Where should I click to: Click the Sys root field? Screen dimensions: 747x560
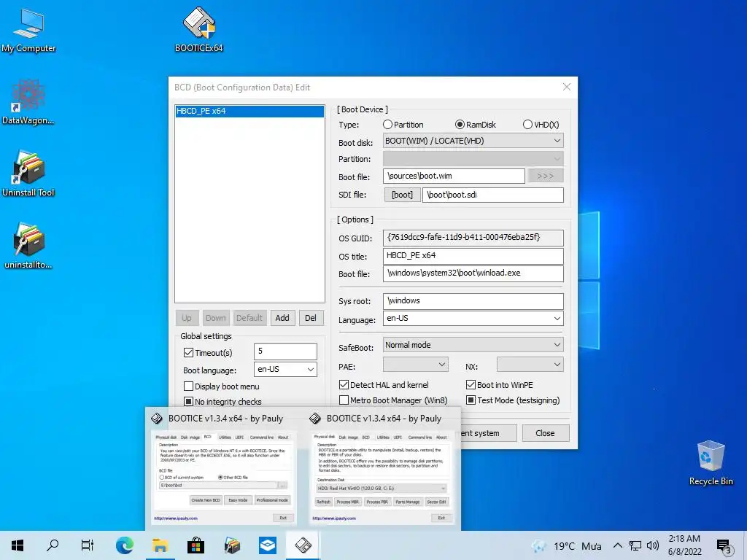pos(473,301)
